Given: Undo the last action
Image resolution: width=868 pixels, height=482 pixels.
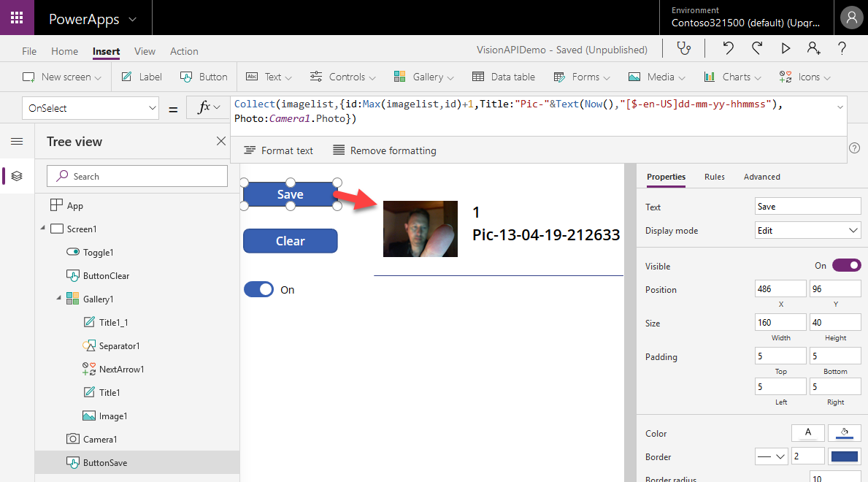Looking at the screenshot, I should tap(728, 49).
